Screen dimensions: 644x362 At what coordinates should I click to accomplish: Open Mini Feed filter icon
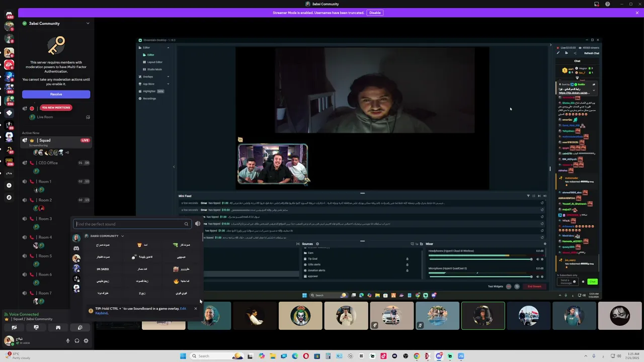coord(528,196)
